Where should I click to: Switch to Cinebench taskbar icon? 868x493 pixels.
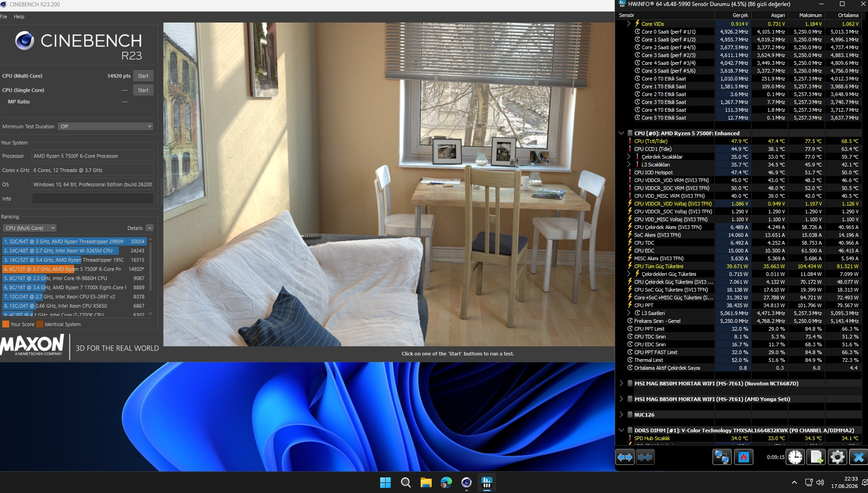tap(466, 482)
